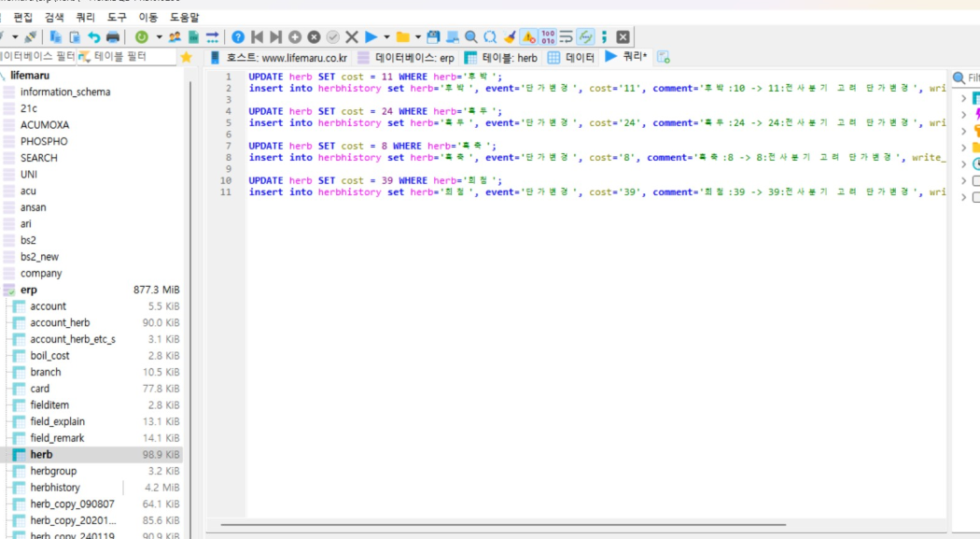The height and width of the screenshot is (539, 980).
Task: Toggle the word wrap button in toolbar
Action: click(x=567, y=36)
